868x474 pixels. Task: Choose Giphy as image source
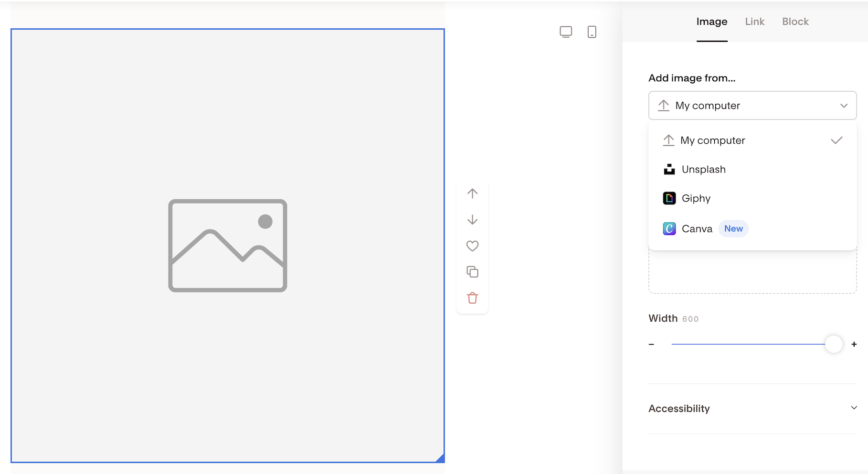point(752,198)
